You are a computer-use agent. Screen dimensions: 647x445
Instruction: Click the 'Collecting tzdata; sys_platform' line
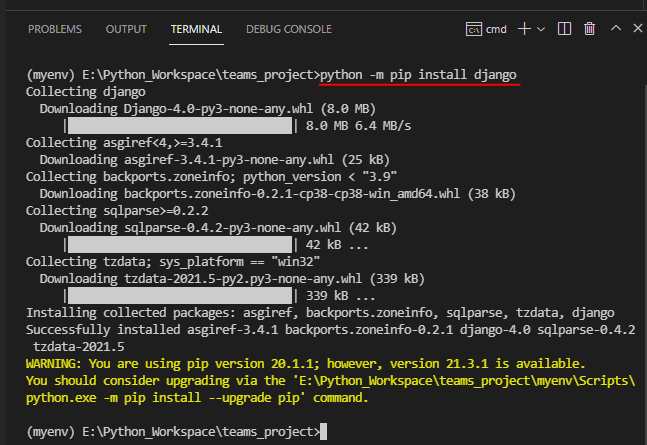[173, 262]
